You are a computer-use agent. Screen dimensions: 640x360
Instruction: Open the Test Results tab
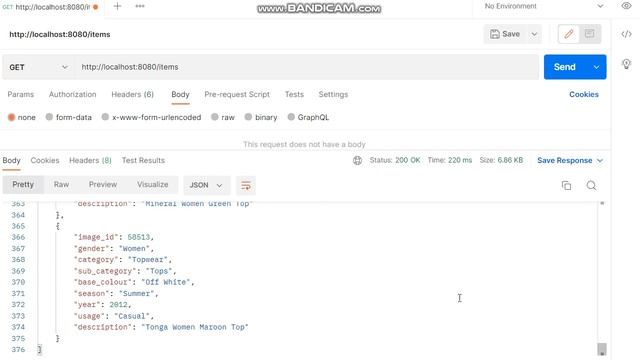[143, 160]
